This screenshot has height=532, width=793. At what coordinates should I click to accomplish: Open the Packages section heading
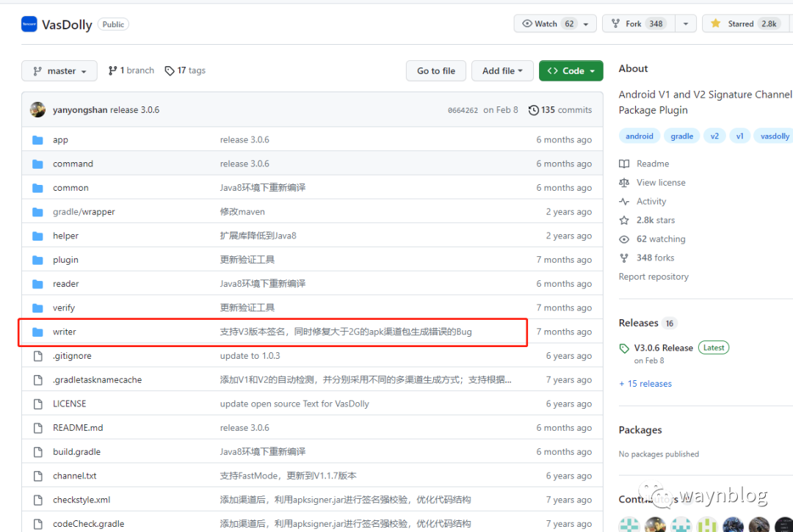click(x=640, y=430)
